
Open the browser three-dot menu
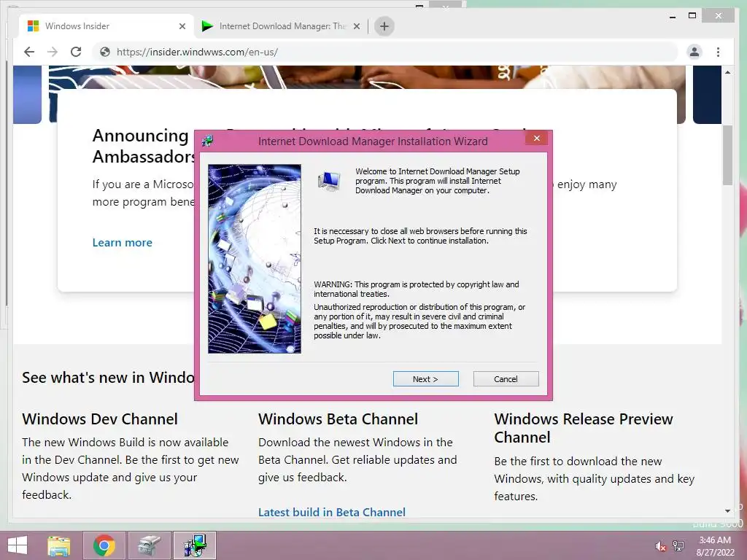pos(718,52)
